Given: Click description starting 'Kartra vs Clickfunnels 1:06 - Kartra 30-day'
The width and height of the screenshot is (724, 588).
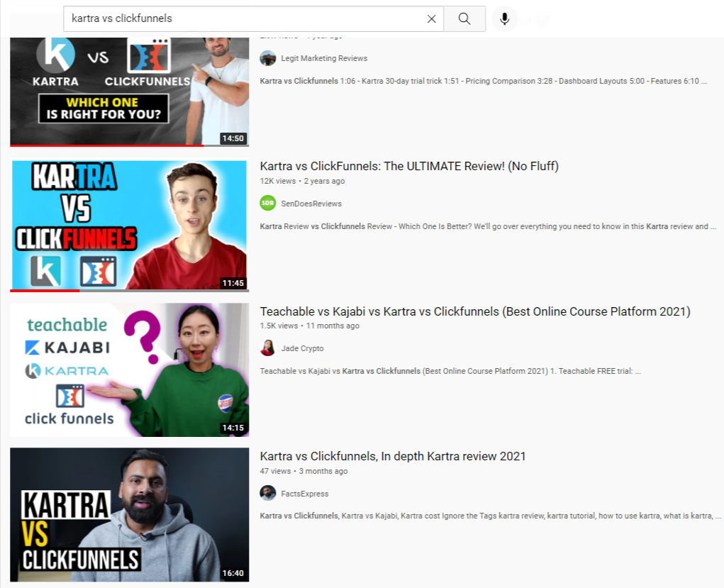Looking at the screenshot, I should 484,81.
